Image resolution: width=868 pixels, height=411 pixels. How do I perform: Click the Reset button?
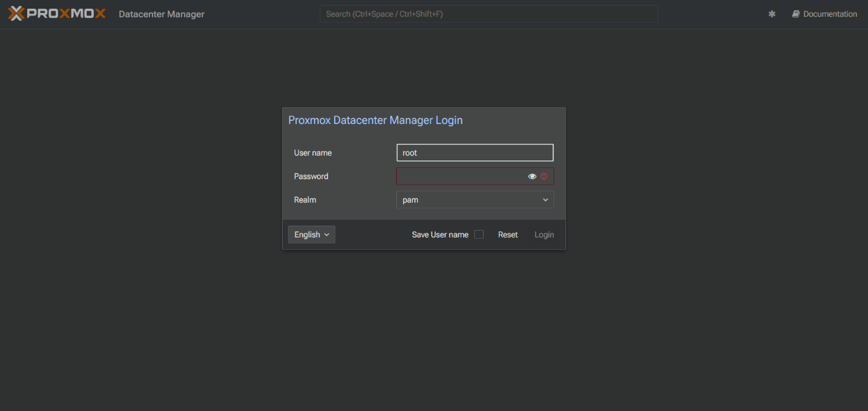click(508, 234)
